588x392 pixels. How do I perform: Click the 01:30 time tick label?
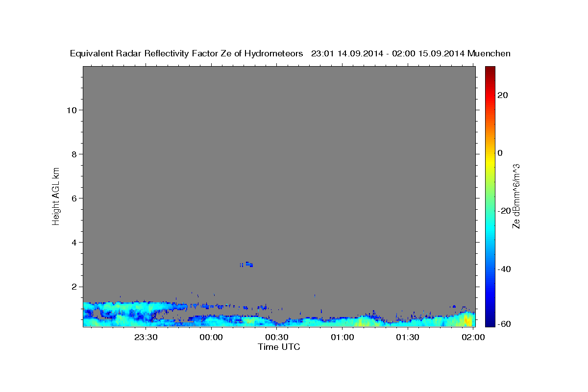tap(408, 337)
